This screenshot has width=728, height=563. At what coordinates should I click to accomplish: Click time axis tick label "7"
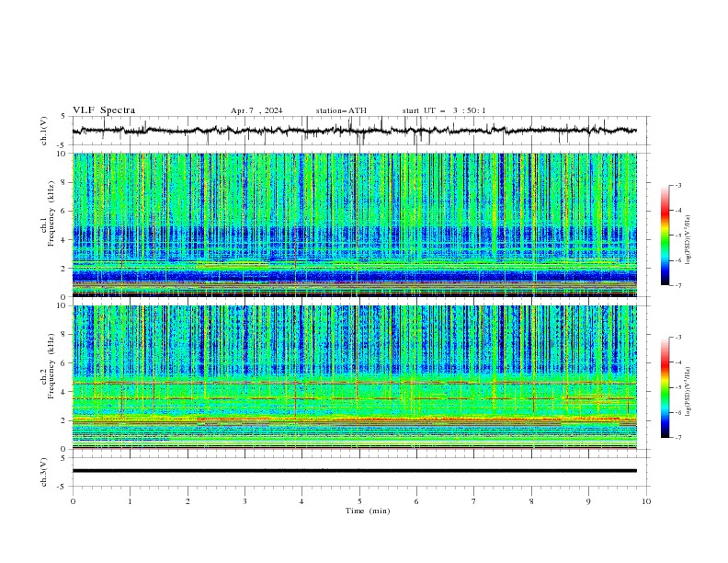click(474, 501)
